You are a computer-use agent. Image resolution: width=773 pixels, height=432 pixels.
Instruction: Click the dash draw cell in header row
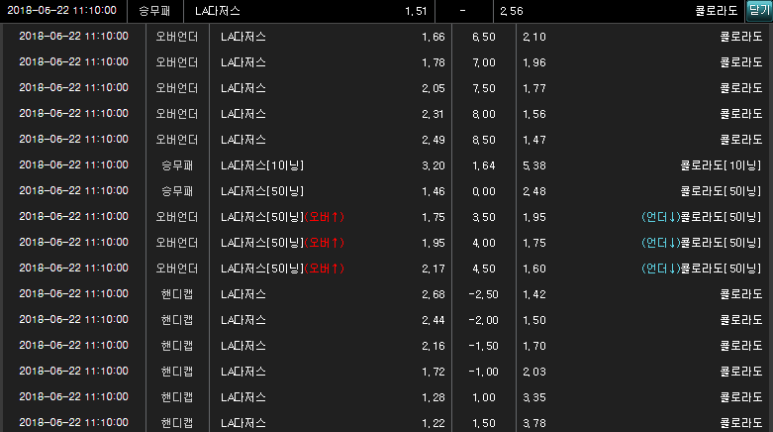[x=464, y=11]
